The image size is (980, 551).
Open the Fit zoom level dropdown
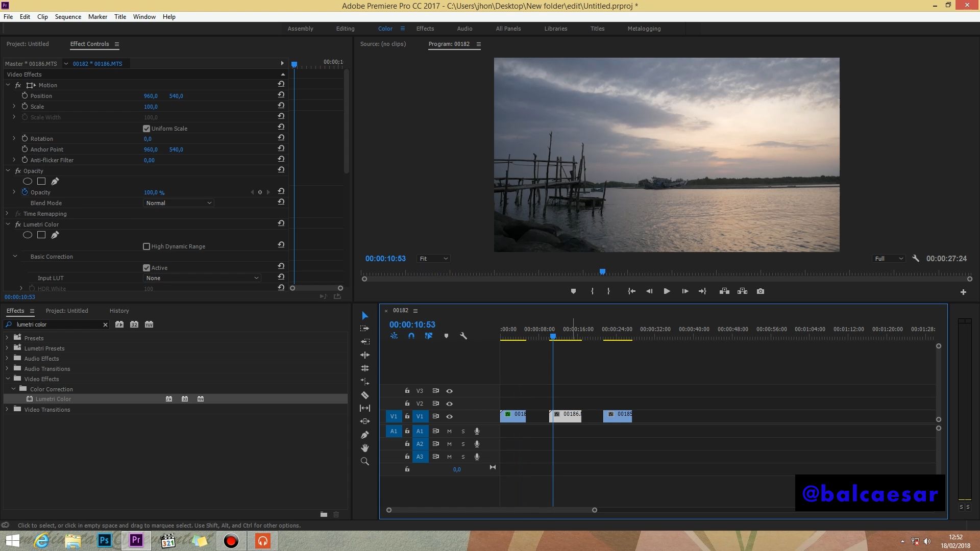click(433, 259)
